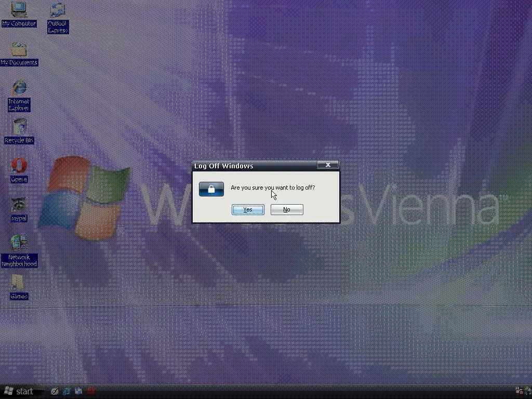Screen dimensions: 532x399
Task: Click the red-and-white system tray icon
Action: (x=519, y=391)
